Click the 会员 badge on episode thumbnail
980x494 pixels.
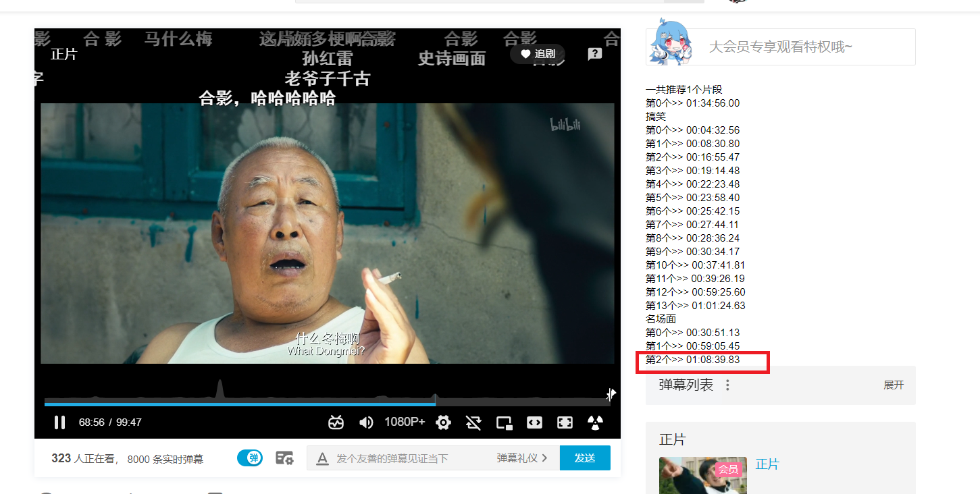coord(728,469)
